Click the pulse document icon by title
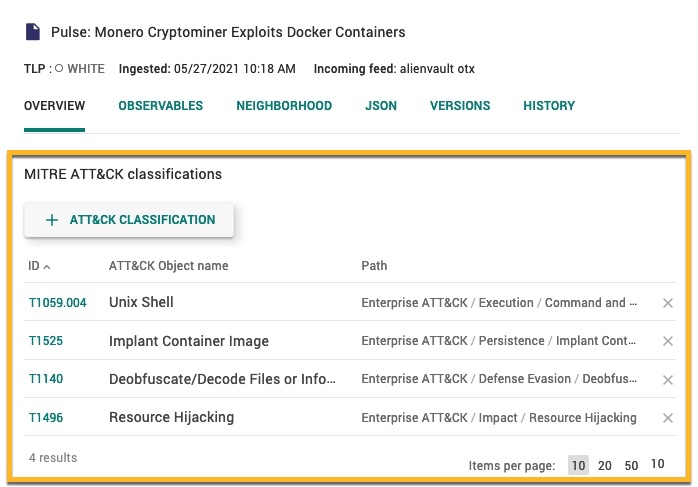This screenshot has width=698, height=487. pyautogui.click(x=33, y=32)
